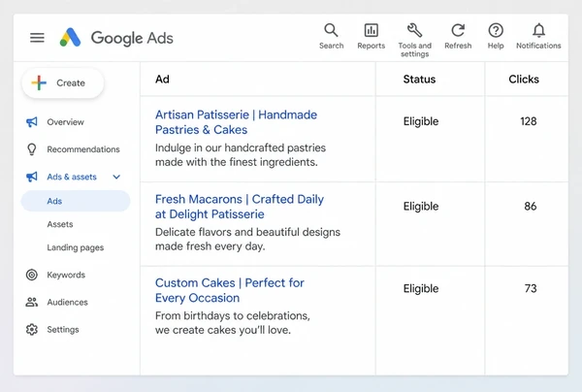Screen dimensions: 582x392
Task: Open Audiences in sidebar
Action: pos(67,302)
